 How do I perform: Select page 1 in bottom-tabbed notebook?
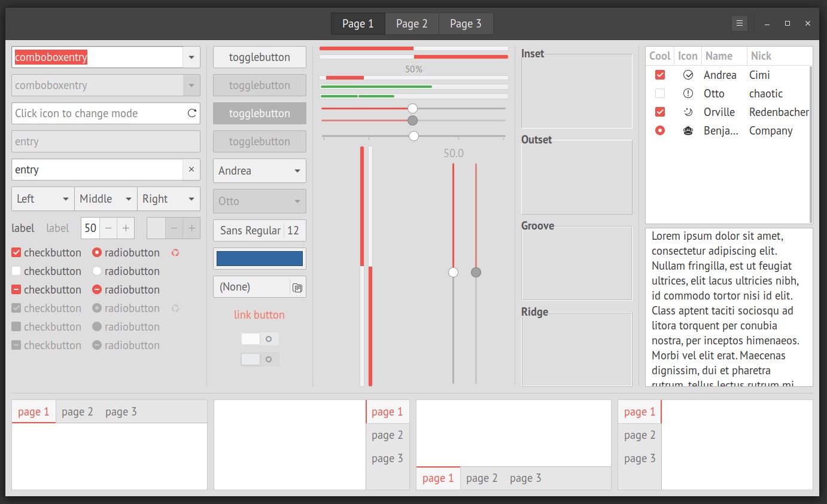(x=438, y=478)
